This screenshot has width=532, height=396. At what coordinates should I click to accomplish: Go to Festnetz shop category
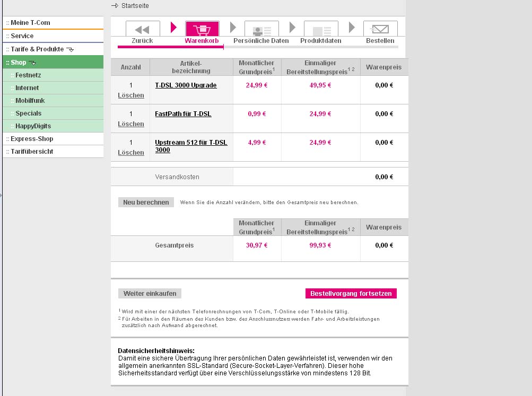(53, 75)
